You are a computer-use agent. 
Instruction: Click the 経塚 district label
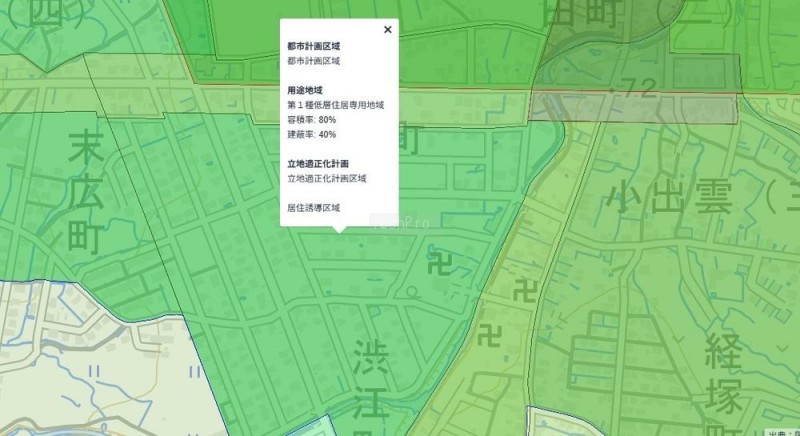tap(723, 376)
